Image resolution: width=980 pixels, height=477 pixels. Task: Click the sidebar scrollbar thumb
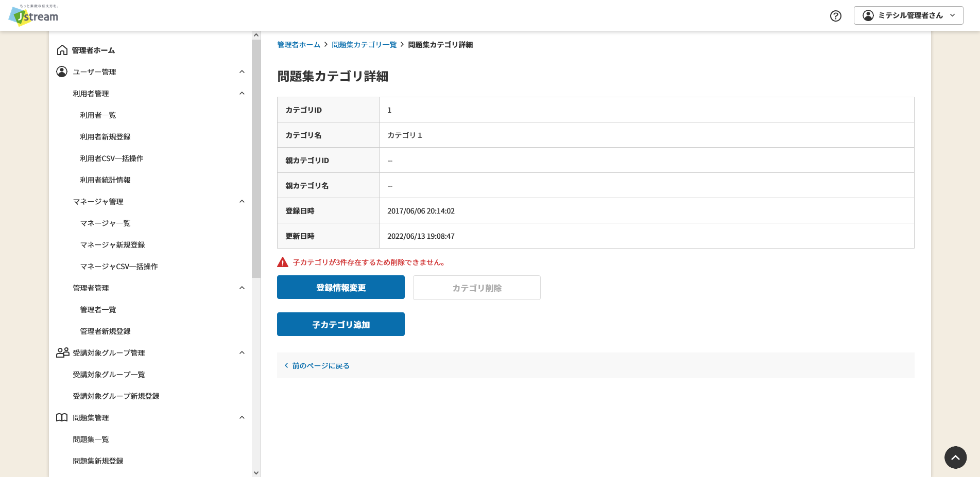[x=256, y=158]
